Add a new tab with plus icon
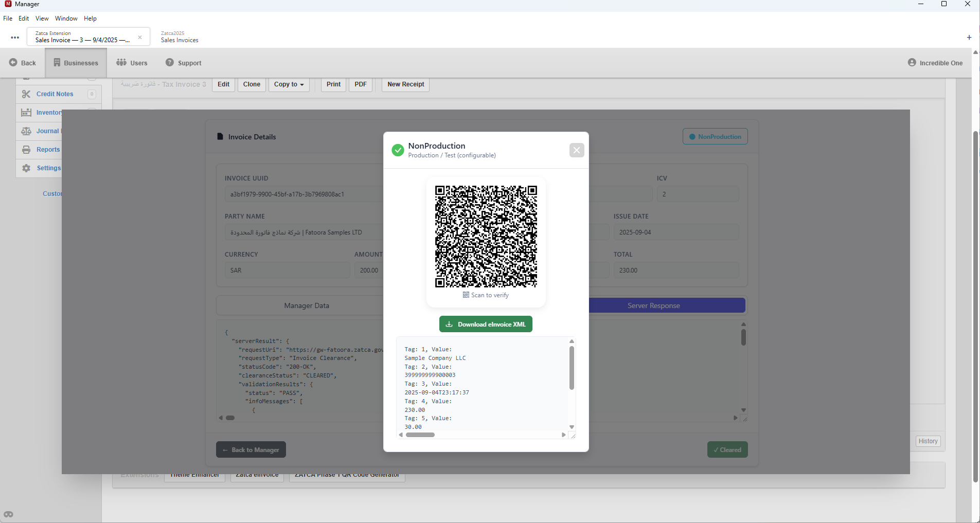 tap(969, 38)
